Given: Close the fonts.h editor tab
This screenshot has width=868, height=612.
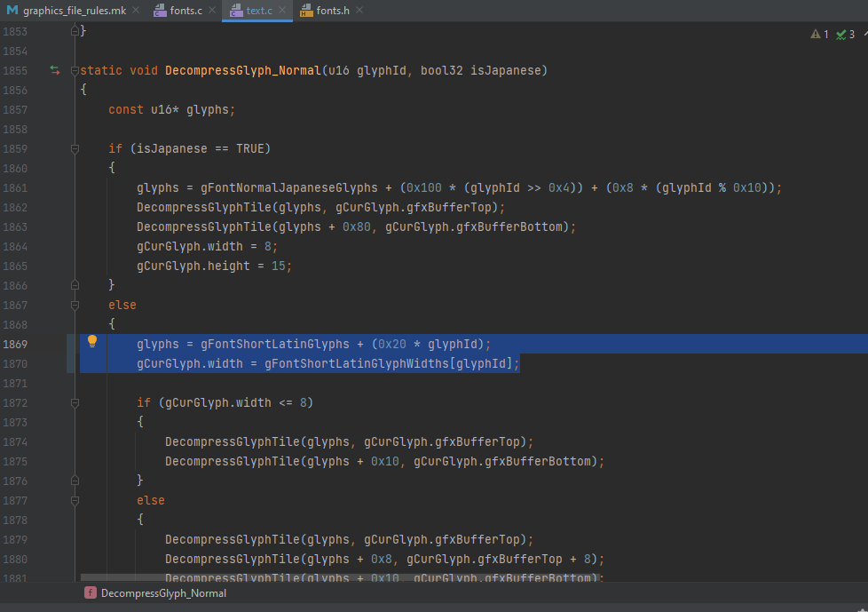Looking at the screenshot, I should click(359, 11).
